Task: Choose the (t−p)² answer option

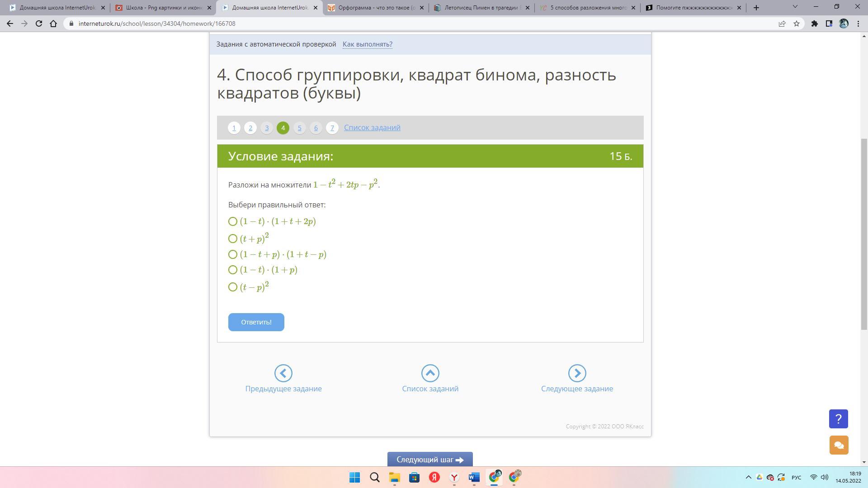Action: pyautogui.click(x=233, y=287)
